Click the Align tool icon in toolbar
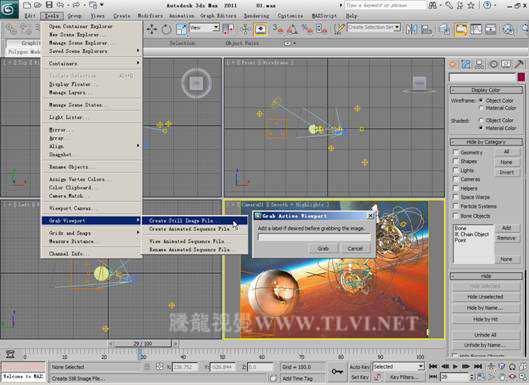The height and width of the screenshot is (385, 529). [426, 30]
